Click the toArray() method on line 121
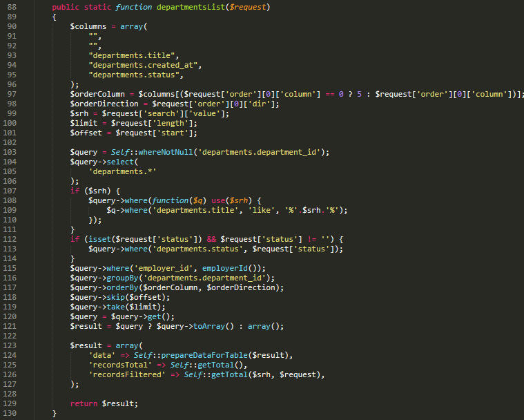The image size is (524, 420). (213, 327)
